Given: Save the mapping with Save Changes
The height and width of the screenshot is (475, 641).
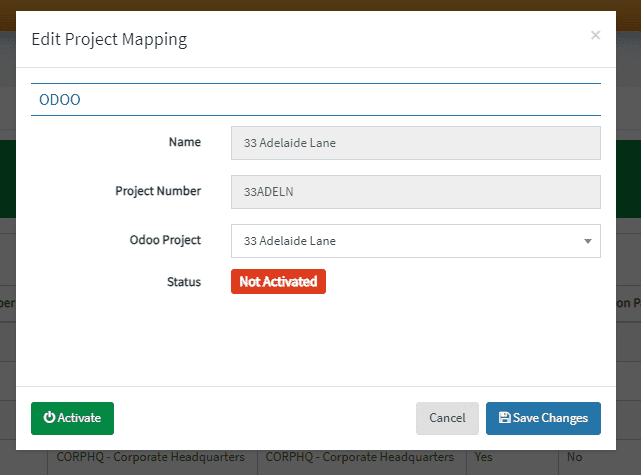Looking at the screenshot, I should [543, 418].
